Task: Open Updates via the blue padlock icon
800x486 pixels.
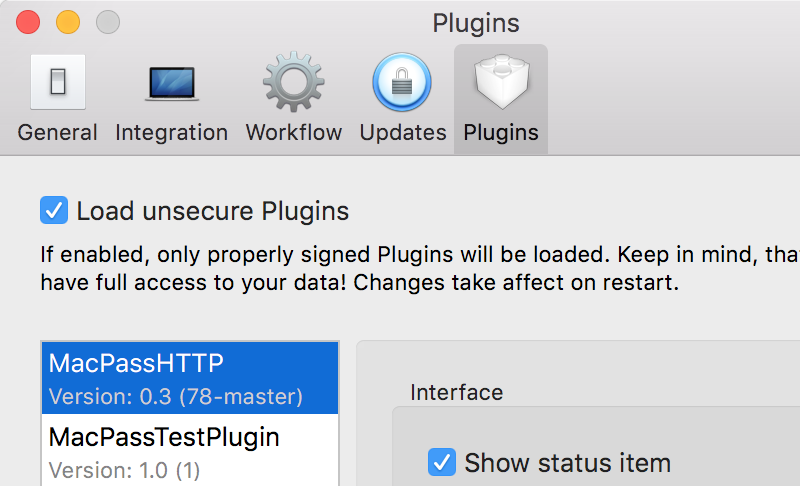Action: [x=402, y=82]
